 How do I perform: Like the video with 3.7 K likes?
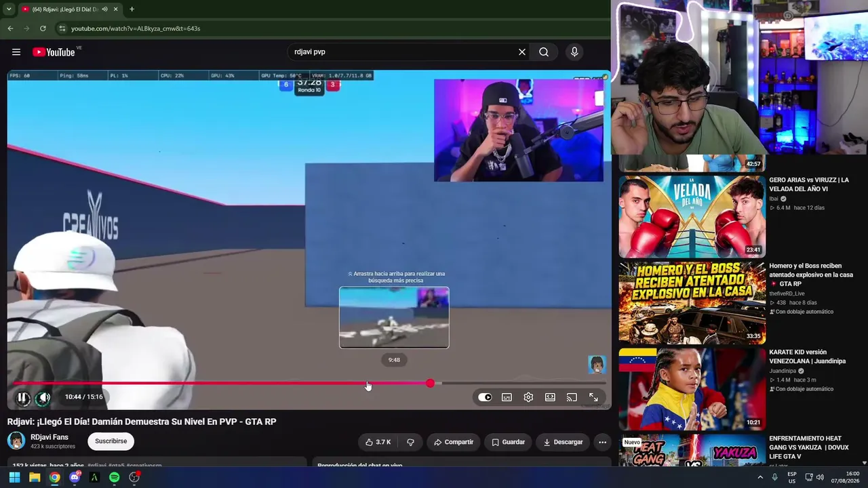click(378, 442)
